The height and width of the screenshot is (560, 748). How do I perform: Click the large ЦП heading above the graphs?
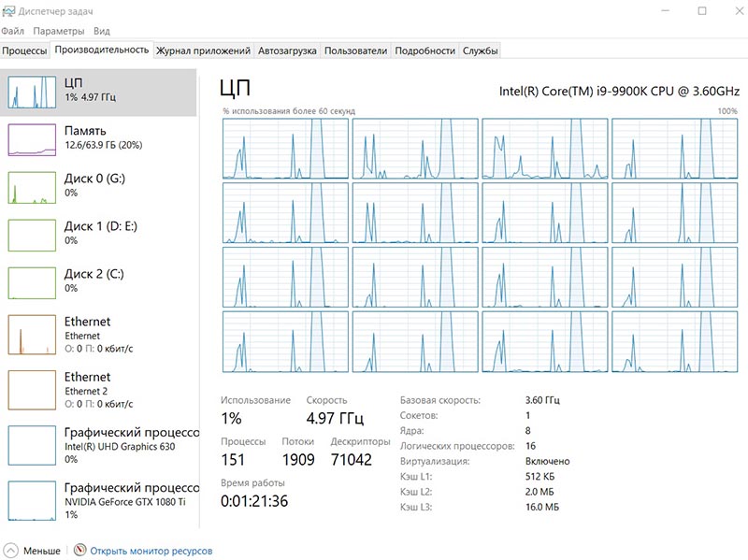[x=236, y=88]
